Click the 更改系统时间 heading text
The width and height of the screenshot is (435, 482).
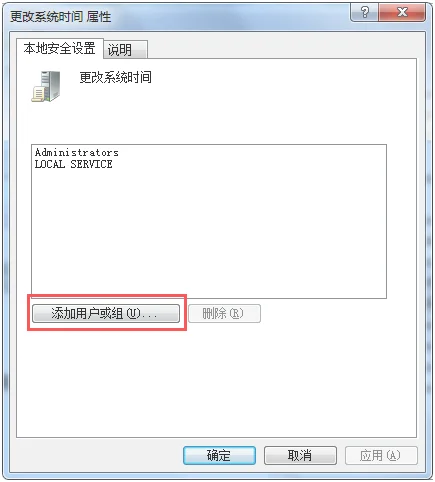pyautogui.click(x=115, y=77)
